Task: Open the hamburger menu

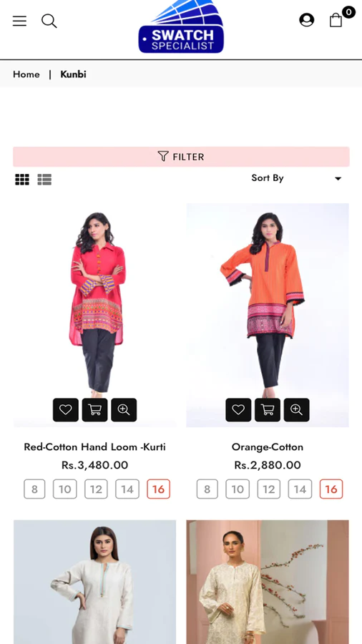Action: (19, 21)
